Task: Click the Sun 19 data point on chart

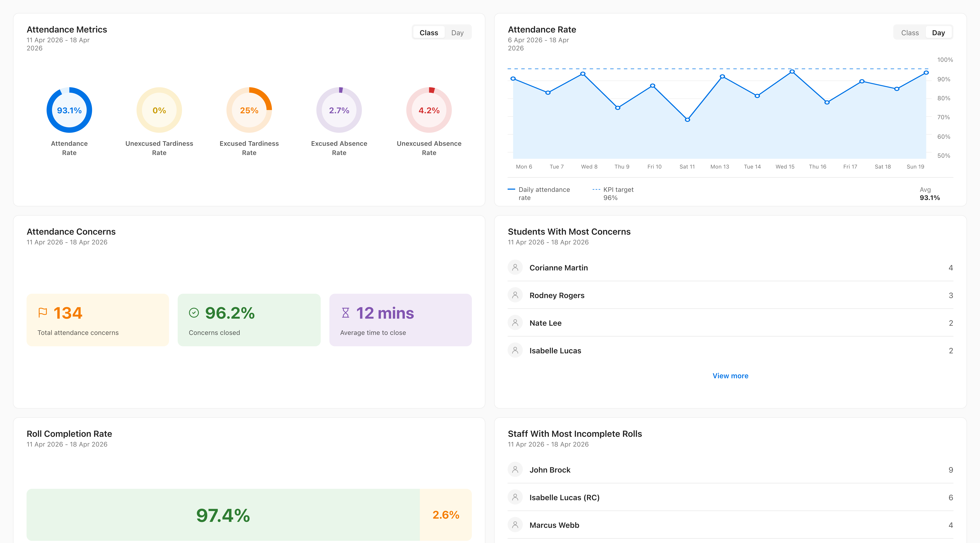Action: (x=926, y=73)
